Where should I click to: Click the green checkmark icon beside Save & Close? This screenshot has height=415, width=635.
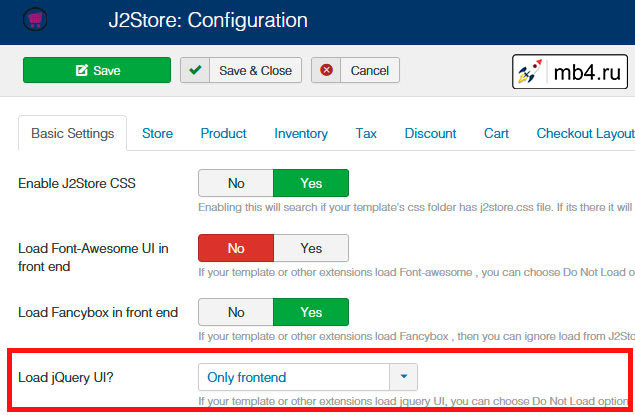pyautogui.click(x=195, y=70)
